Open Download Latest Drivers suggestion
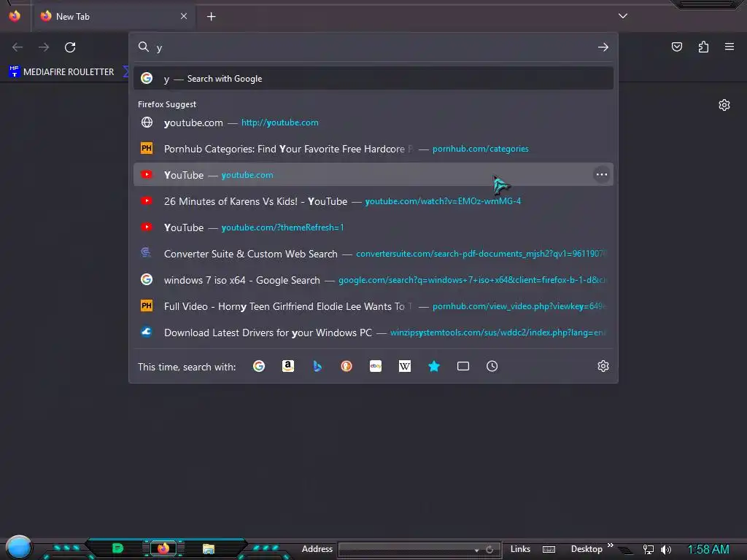Screen dimensions: 747x560 pyautogui.click(x=373, y=332)
